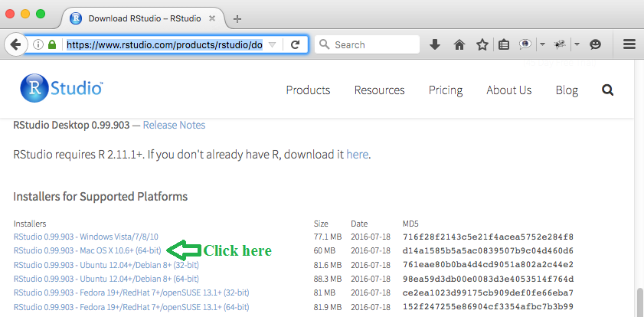Open a new tab with plus button
Image resolution: width=644 pixels, height=317 pixels.
tap(237, 18)
